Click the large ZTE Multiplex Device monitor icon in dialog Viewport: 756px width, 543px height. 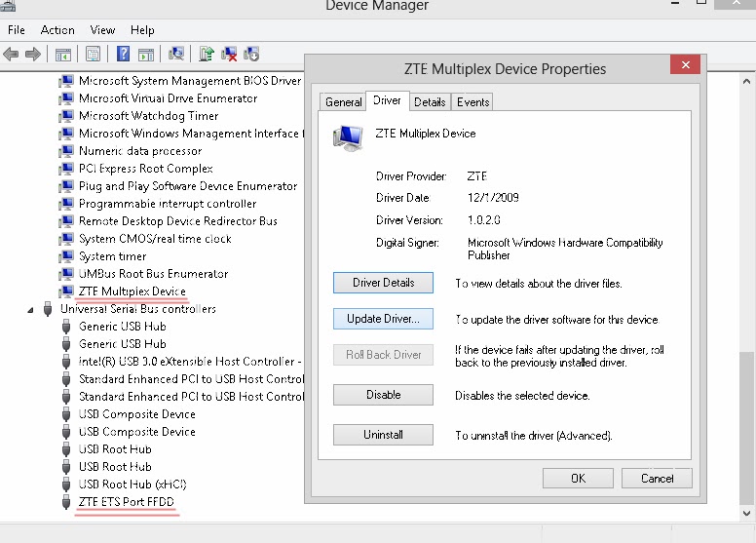pos(348,137)
